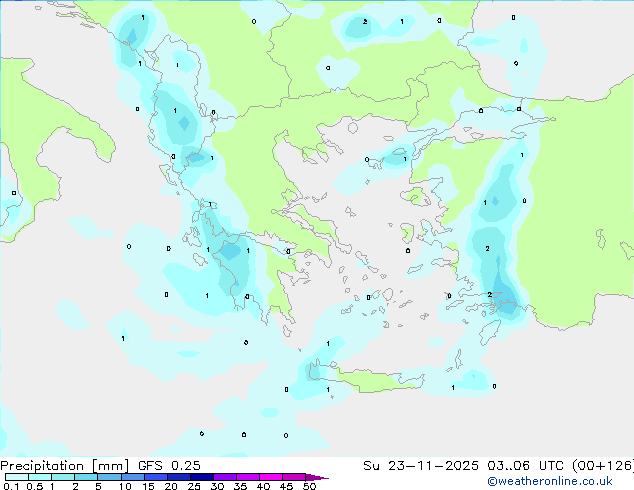634x490 pixels.
Task: Select the '0.5' legend scale label
Action: [x=34, y=486]
